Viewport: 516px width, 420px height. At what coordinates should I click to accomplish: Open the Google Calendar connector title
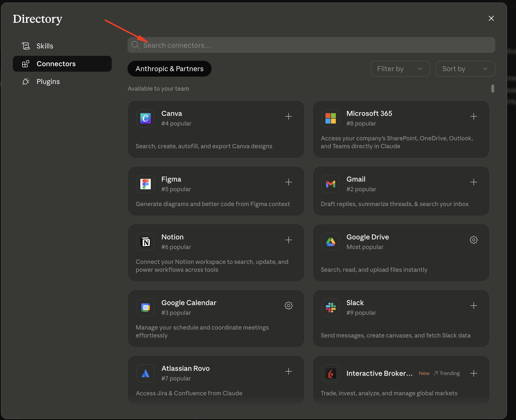click(189, 303)
